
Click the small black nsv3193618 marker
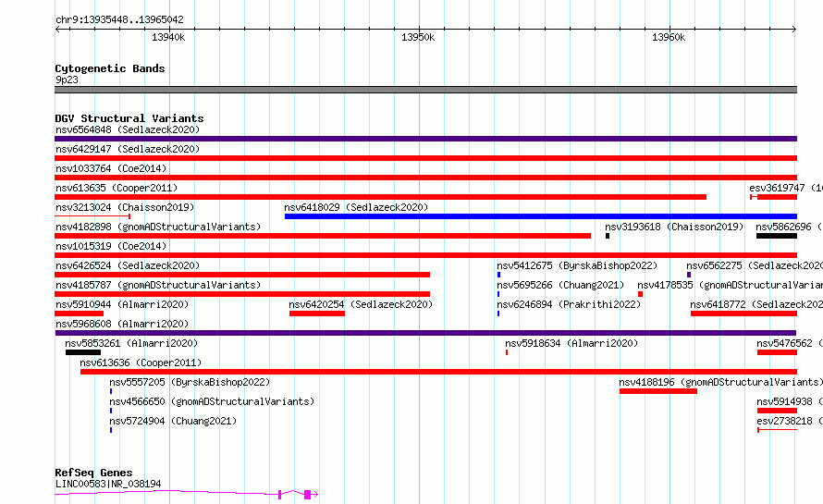(608, 236)
